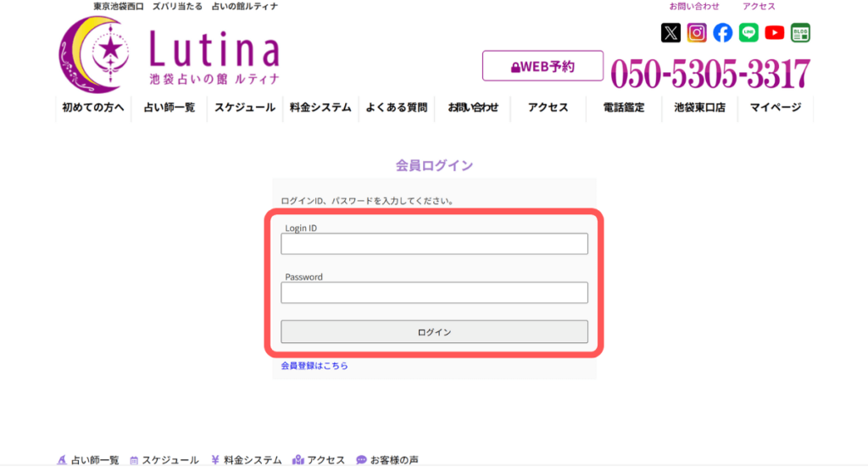Click the Lutina moon logo

click(x=94, y=54)
